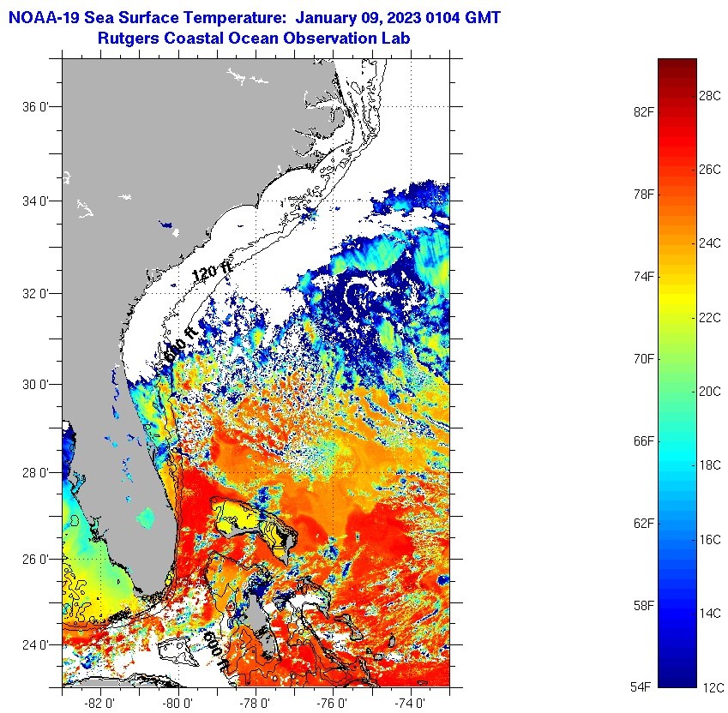Click the 14C label on the color scale
Image resolution: width=728 pixels, height=713 pixels.
click(710, 614)
